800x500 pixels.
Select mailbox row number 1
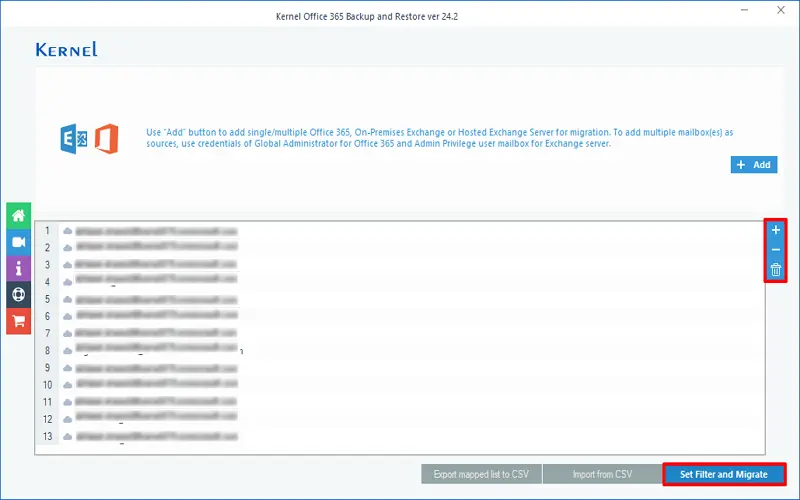pos(400,231)
